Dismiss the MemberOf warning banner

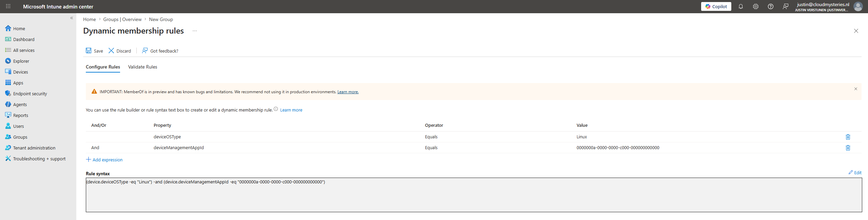coord(856,89)
